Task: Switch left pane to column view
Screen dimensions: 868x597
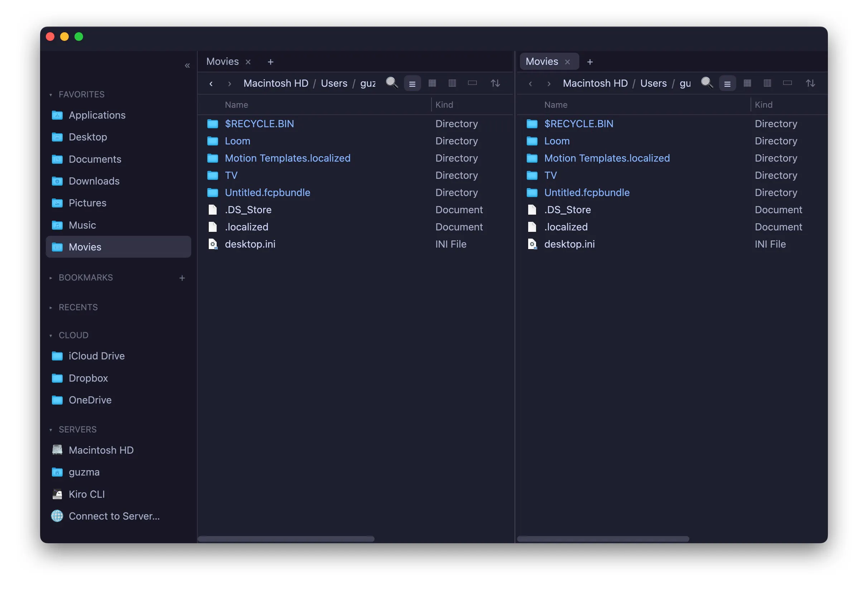Action: point(452,83)
